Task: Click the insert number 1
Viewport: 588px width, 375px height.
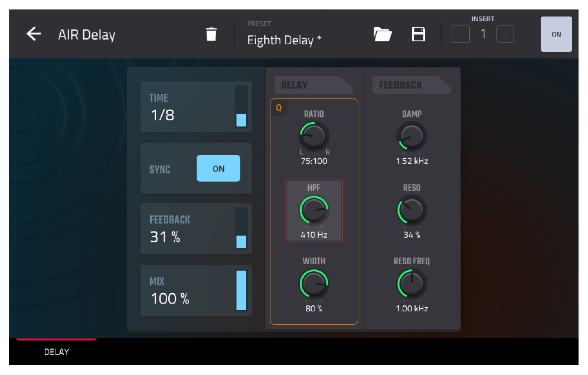Action: pyautogui.click(x=483, y=34)
